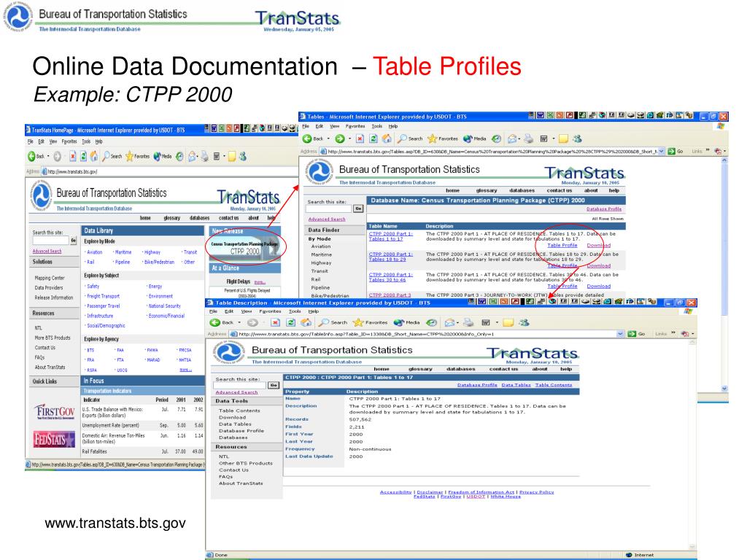The width and height of the screenshot is (747, 560).
Task: Click address URL field in Tables window
Action: click(x=492, y=152)
